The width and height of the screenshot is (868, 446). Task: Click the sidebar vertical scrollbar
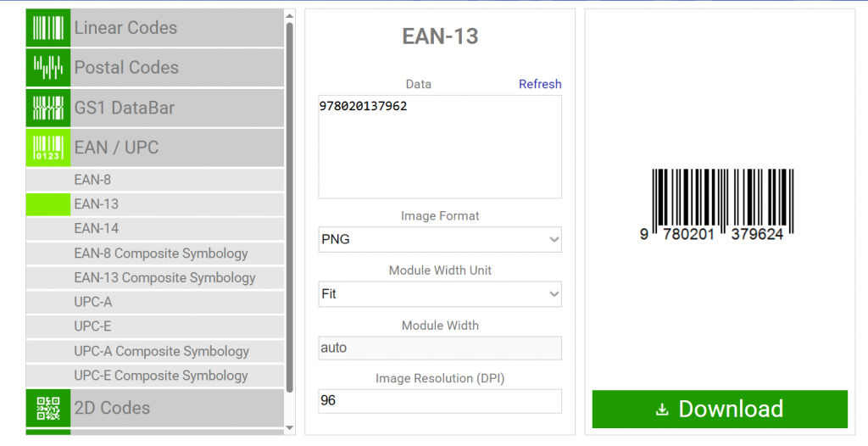pyautogui.click(x=290, y=203)
